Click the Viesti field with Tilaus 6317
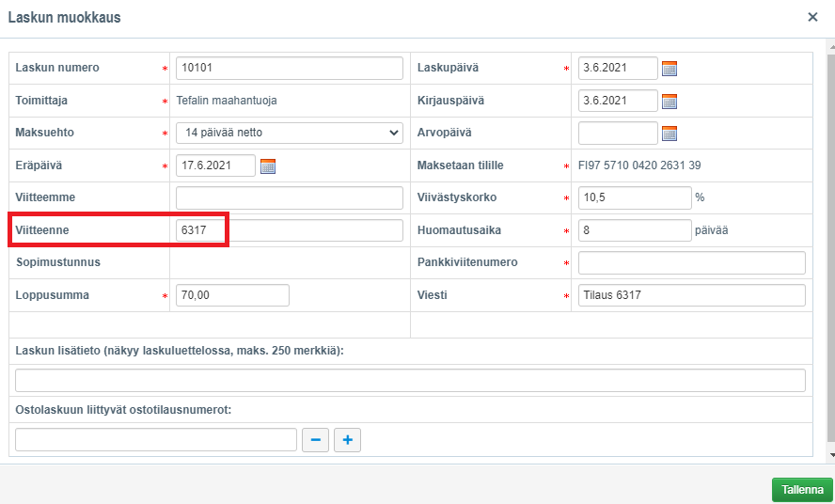835x504 pixels. point(691,295)
